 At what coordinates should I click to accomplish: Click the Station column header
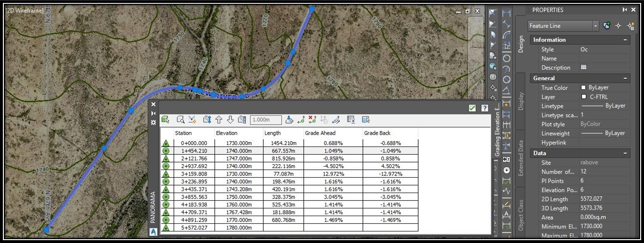coord(194,133)
